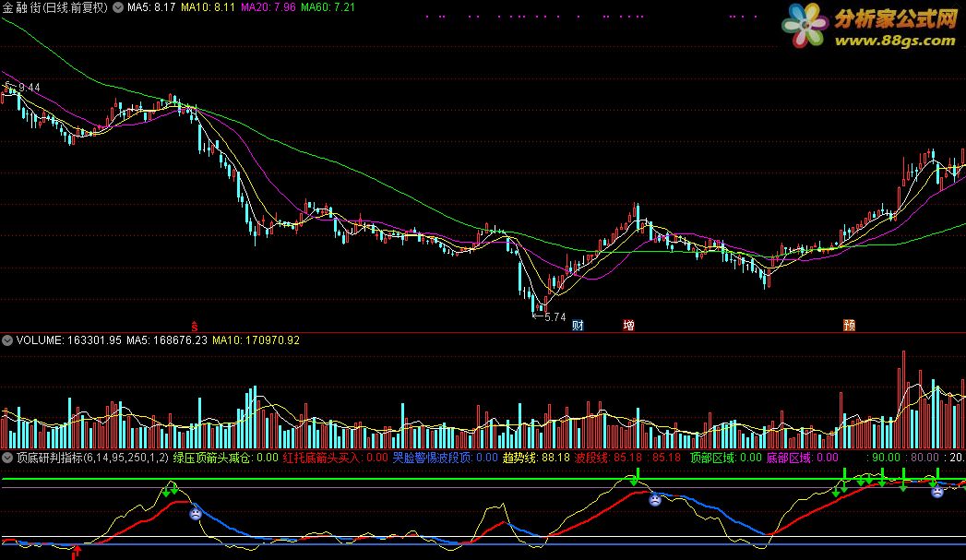
Task: Click the : 90.00 threshold value
Action: point(884,458)
